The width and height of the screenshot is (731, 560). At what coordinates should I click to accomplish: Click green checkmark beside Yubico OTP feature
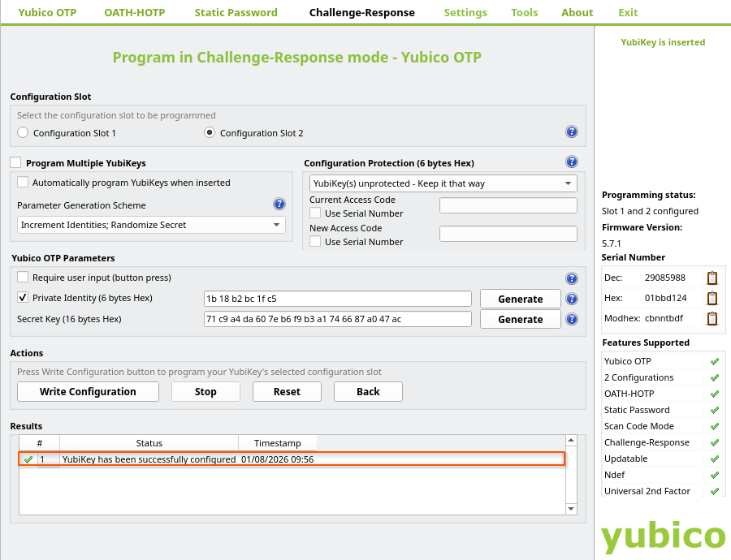point(714,361)
